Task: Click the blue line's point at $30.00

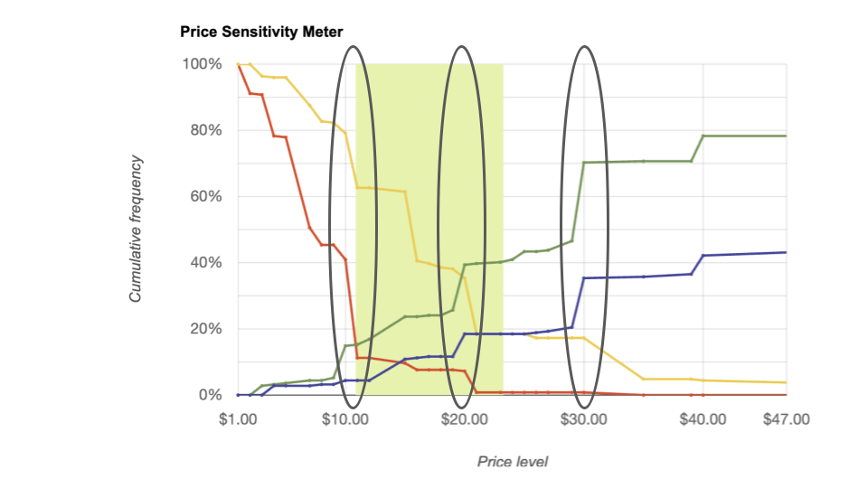Action: (x=583, y=278)
